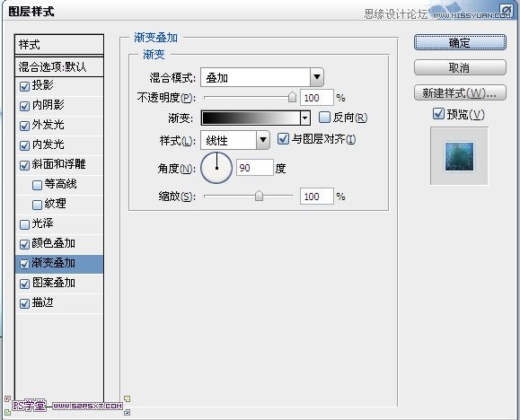The height and width of the screenshot is (420, 520).
Task: Select the 光泽 style row label
Action: tap(43, 223)
